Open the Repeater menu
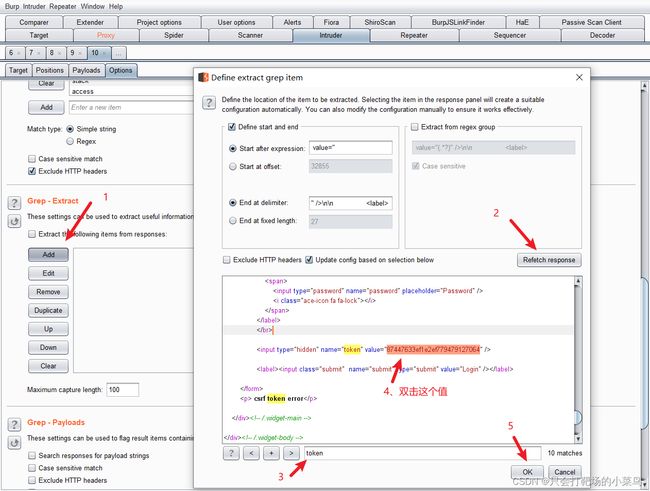The height and width of the screenshot is (491, 650). tap(63, 7)
